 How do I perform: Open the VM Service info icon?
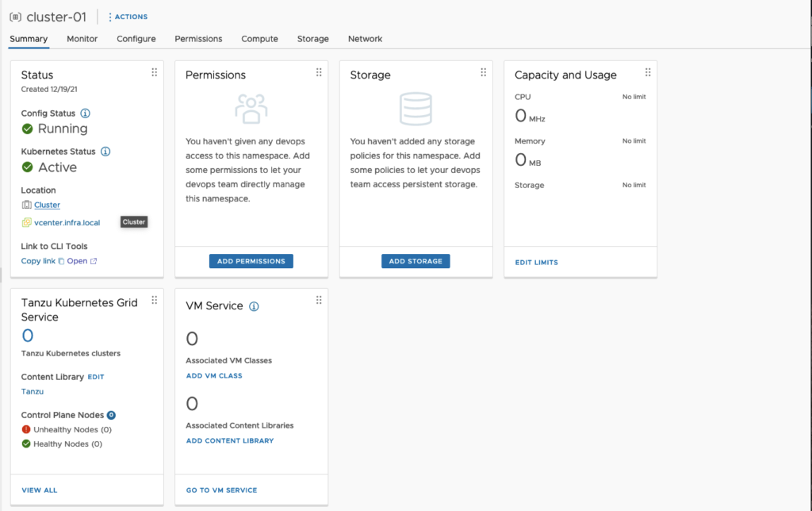click(253, 305)
